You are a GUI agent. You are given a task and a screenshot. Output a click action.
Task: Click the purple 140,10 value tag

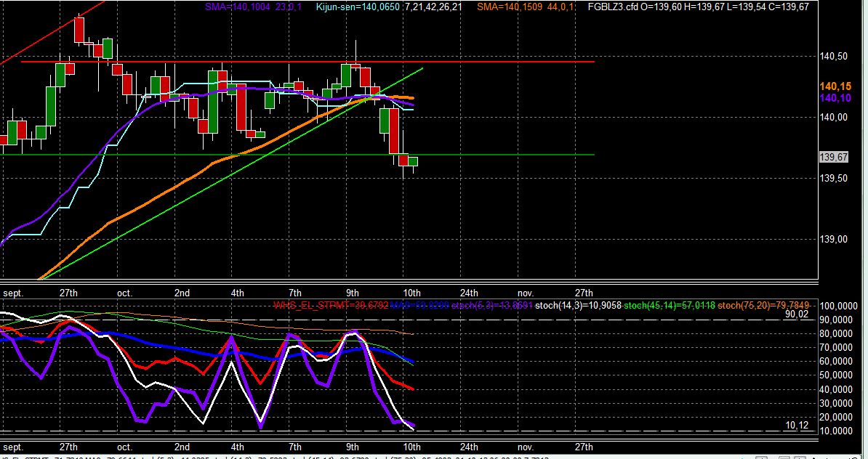point(835,98)
